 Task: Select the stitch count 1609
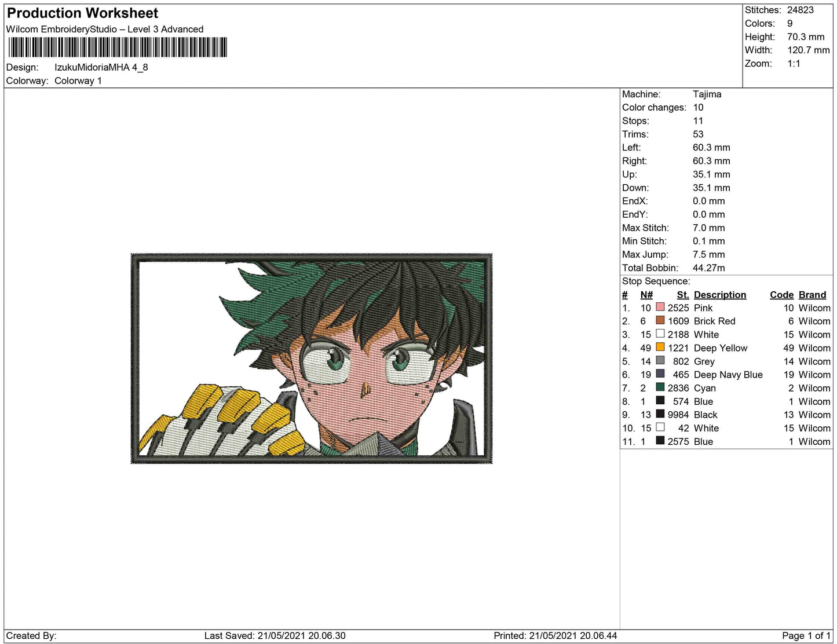click(x=678, y=321)
